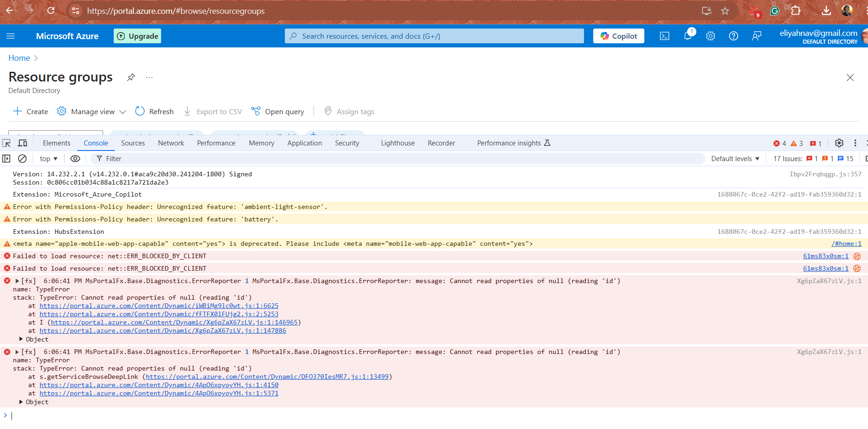Open the Default levels dropdown
868x429 pixels.
(x=735, y=159)
